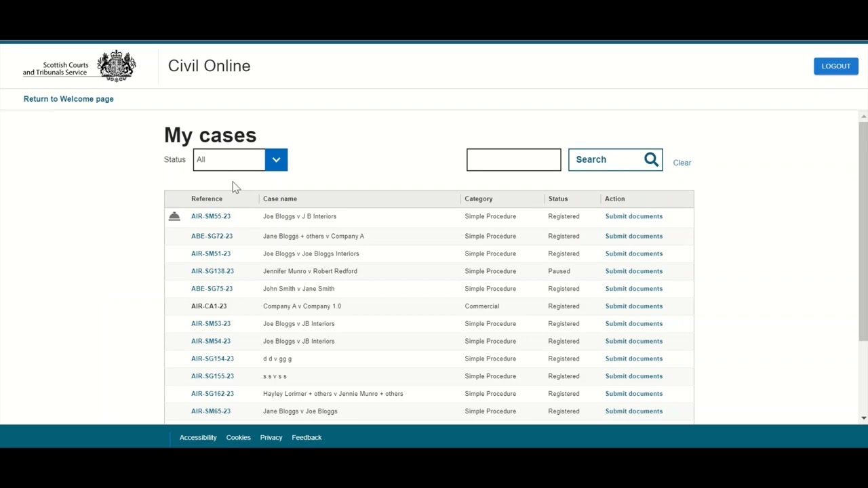Open case reference AIR-SM53-23

[x=211, y=324]
